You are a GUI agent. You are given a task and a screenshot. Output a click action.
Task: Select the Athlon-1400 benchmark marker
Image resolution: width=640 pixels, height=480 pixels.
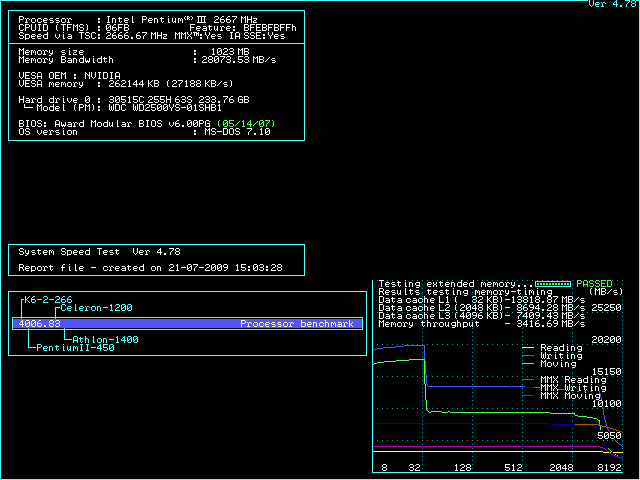pyautogui.click(x=106, y=340)
